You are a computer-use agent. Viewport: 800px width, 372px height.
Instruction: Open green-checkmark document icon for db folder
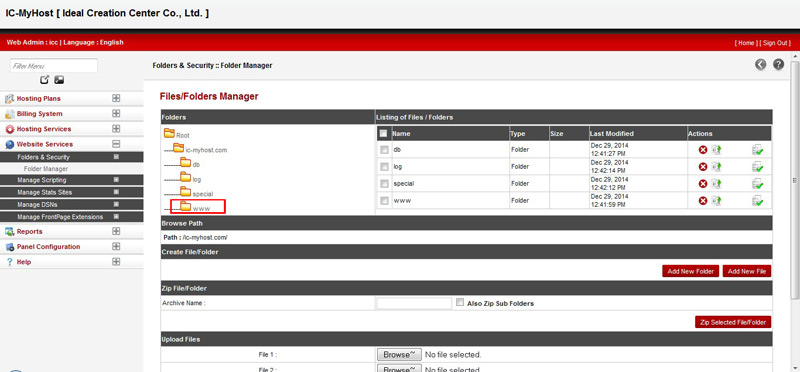(757, 150)
